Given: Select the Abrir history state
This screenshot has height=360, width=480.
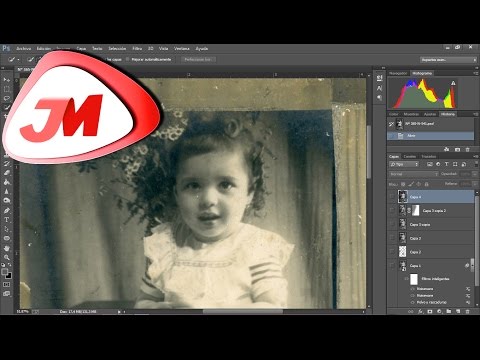Looking at the screenshot, I should click(431, 136).
